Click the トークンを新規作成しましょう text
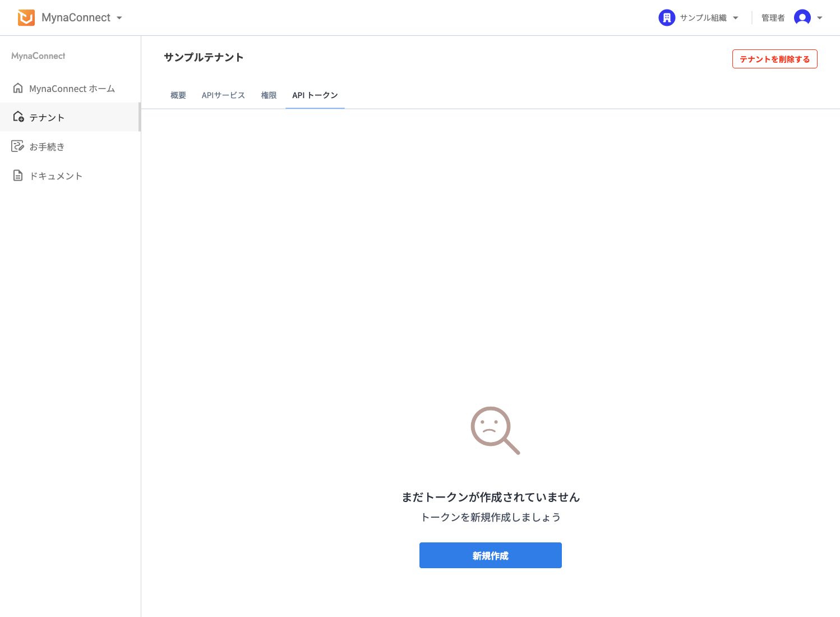The image size is (840, 617). coord(491,517)
